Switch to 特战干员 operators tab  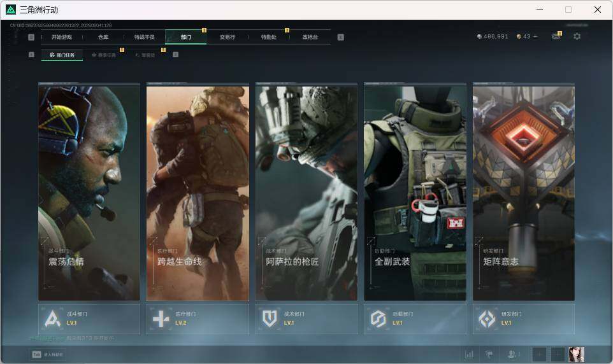coord(145,37)
